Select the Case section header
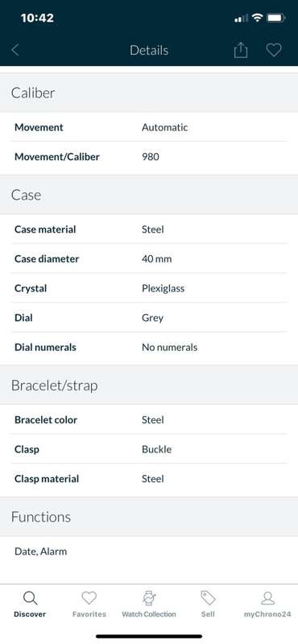298x644 pixels. coord(149,195)
